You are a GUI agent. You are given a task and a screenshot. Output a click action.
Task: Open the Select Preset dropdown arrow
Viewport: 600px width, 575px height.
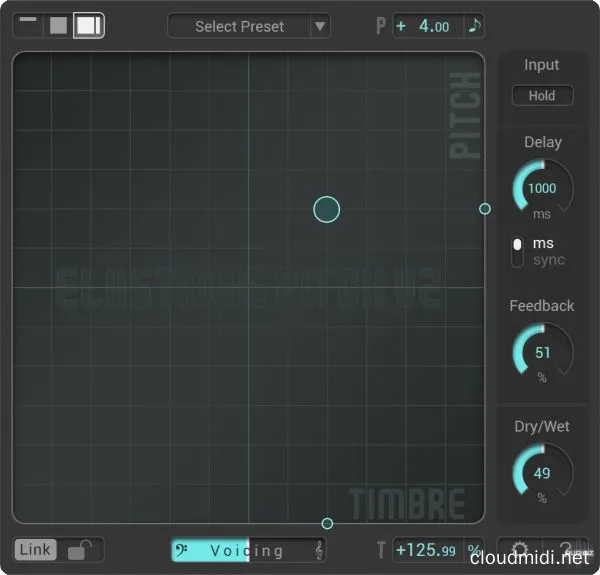[x=319, y=26]
